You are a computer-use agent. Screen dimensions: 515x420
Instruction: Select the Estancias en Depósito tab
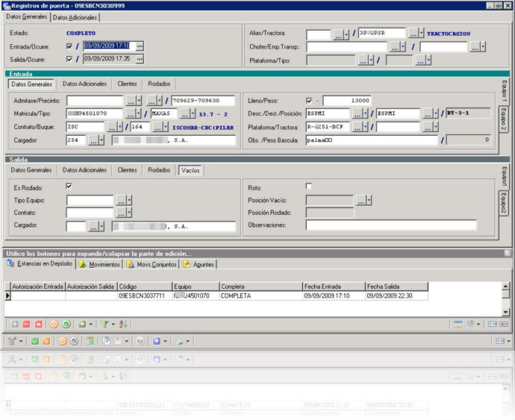pos(40,263)
